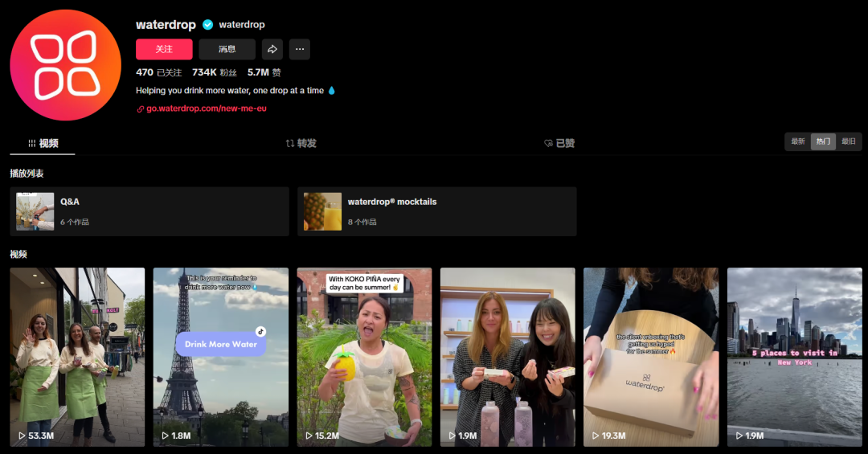868x454 pixels.
Task: Click the 6 个作品 count label
Action: click(75, 222)
